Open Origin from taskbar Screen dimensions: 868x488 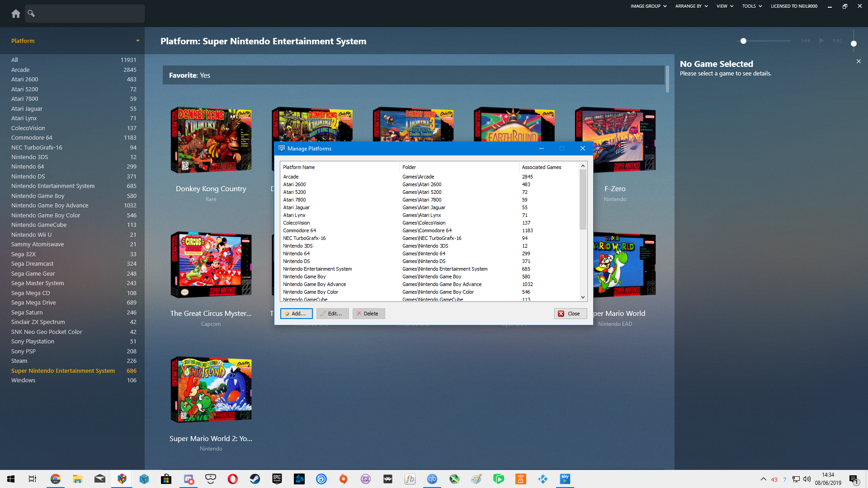[x=343, y=479]
